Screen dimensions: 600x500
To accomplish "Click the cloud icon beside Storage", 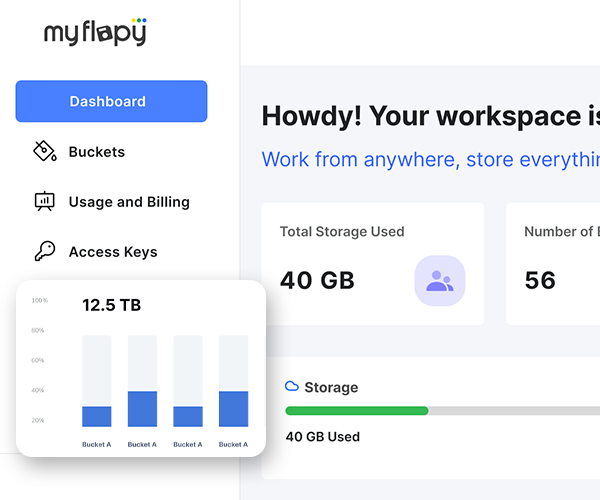I will click(x=292, y=386).
